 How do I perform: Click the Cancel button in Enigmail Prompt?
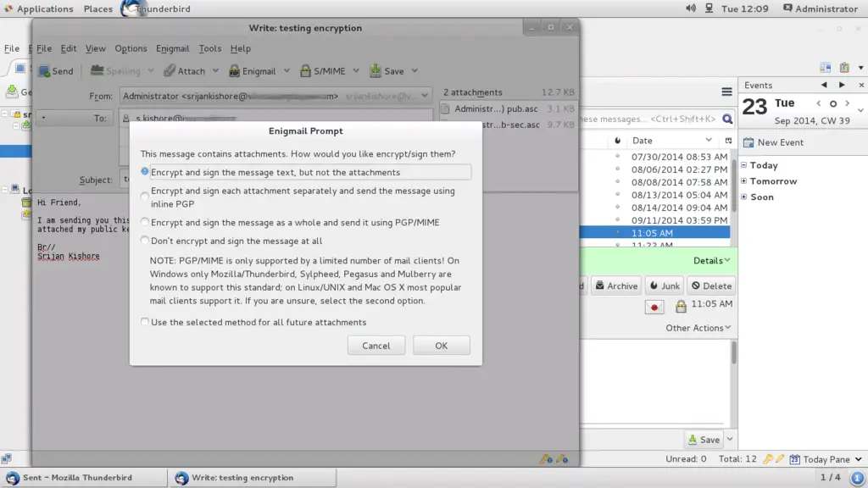[x=376, y=346]
